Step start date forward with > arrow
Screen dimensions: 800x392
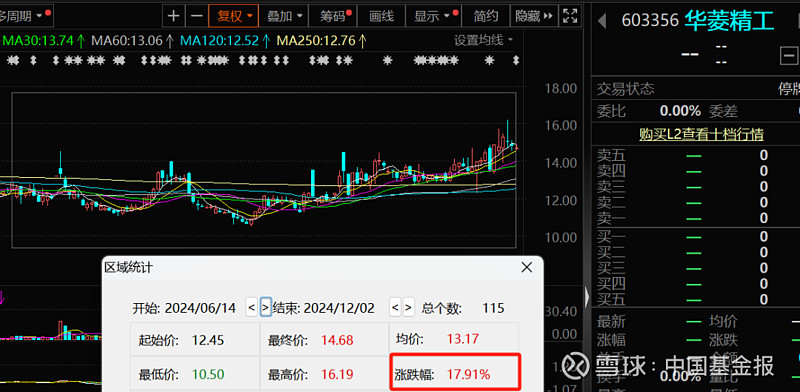click(x=265, y=308)
